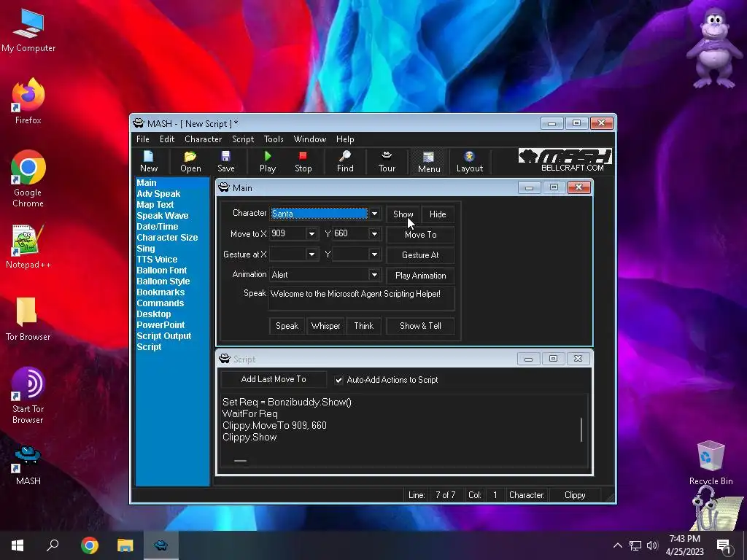Open Tor Browser folder icon
The width and height of the screenshot is (747, 560).
click(28, 319)
